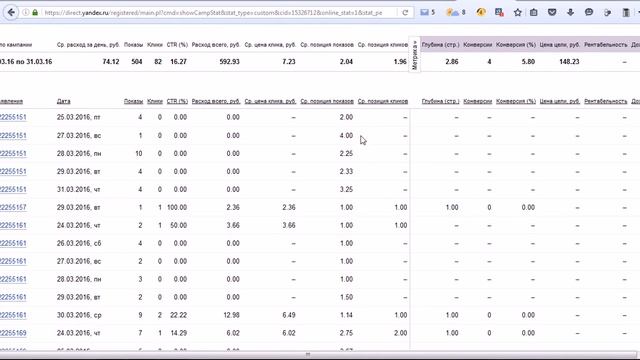Select date range text ending 31.03.16
The height and width of the screenshot is (360, 640).
point(26,62)
